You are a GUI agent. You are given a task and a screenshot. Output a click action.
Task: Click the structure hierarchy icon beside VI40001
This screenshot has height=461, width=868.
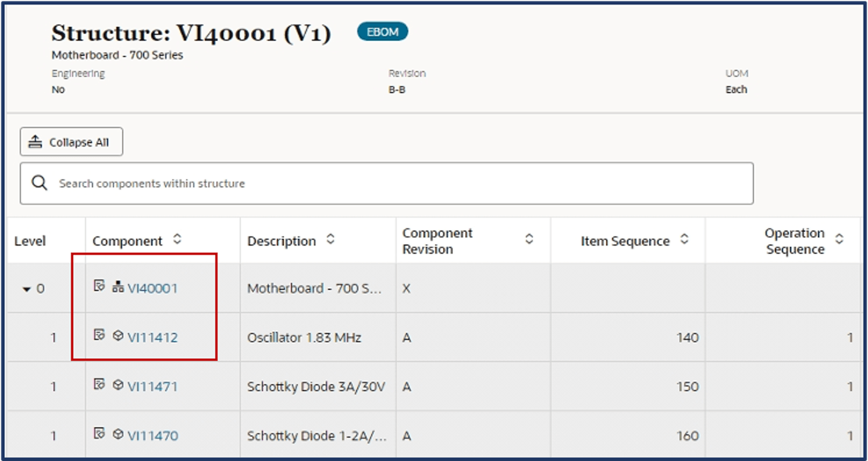click(x=118, y=286)
